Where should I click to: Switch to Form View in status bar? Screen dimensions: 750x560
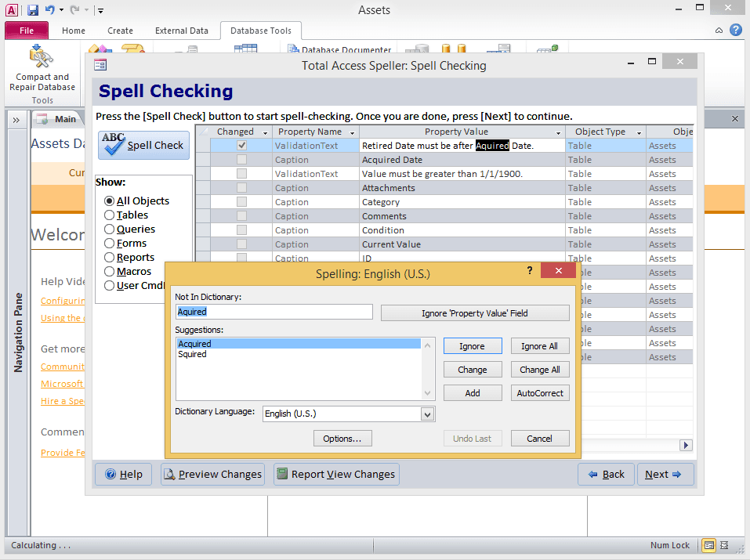[x=709, y=545]
